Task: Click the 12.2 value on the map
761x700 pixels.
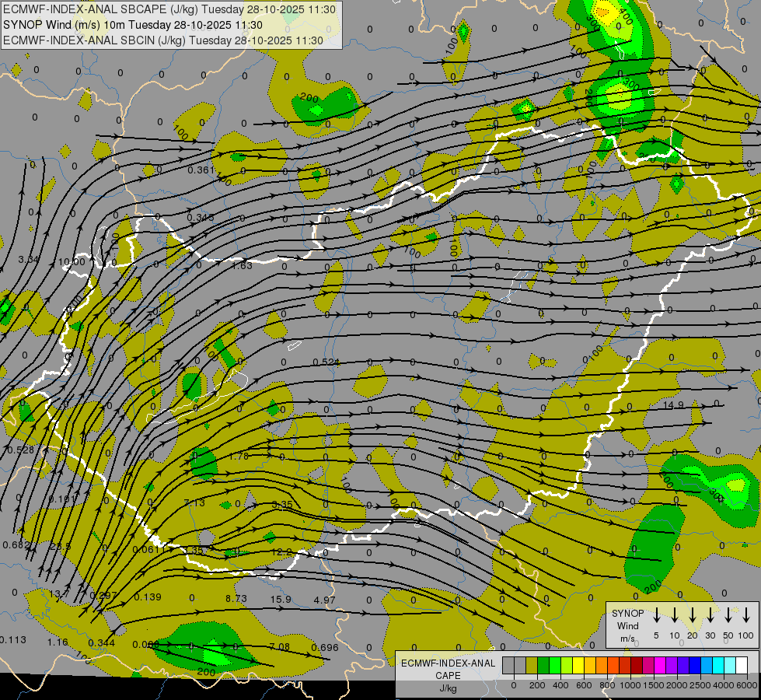Action: coord(281,552)
